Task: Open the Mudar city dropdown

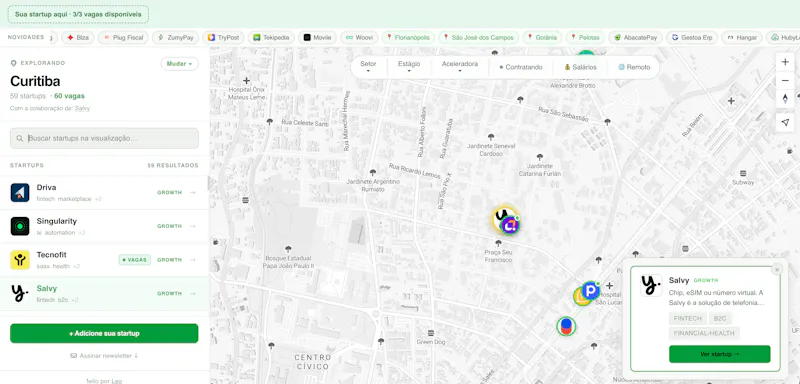Action: pos(180,64)
